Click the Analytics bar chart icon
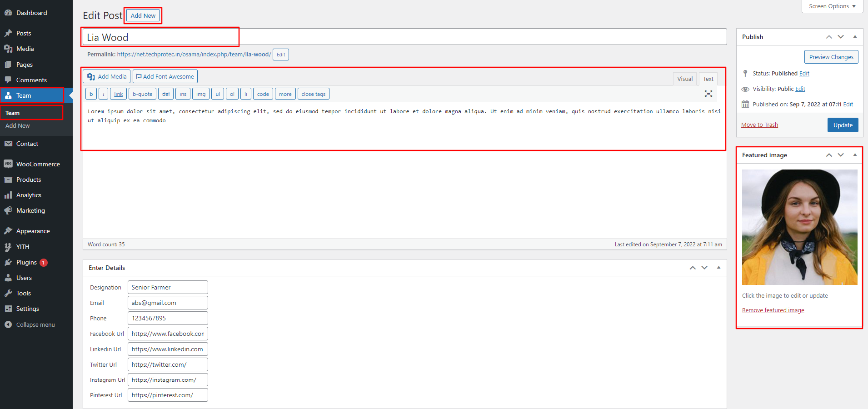868x409 pixels. click(8, 195)
